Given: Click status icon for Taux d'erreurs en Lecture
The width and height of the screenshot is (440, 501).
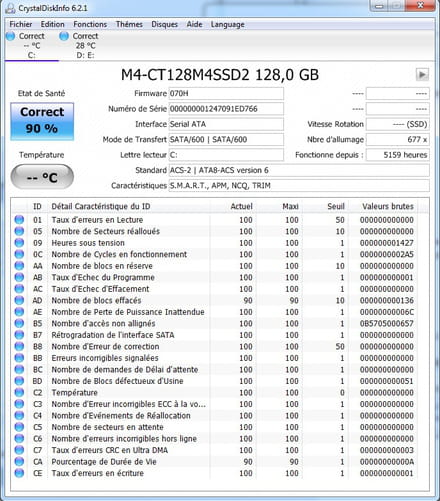Looking at the screenshot, I should [x=19, y=219].
